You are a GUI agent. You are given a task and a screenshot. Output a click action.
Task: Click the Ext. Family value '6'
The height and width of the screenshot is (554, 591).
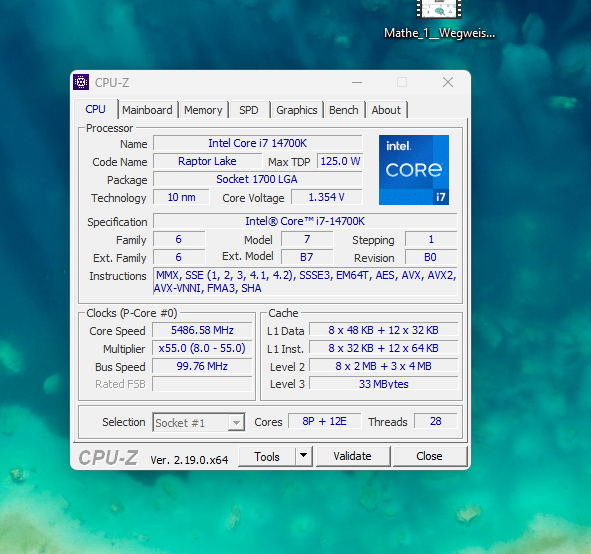tap(179, 257)
